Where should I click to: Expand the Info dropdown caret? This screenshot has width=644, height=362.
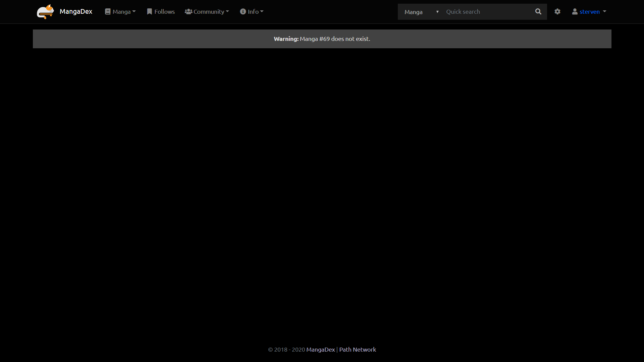point(262,12)
